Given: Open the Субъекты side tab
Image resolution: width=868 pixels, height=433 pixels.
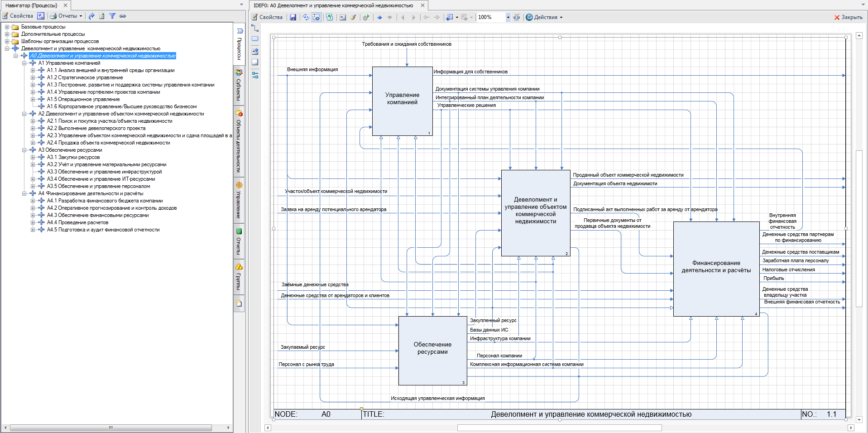Looking at the screenshot, I should click(239, 85).
